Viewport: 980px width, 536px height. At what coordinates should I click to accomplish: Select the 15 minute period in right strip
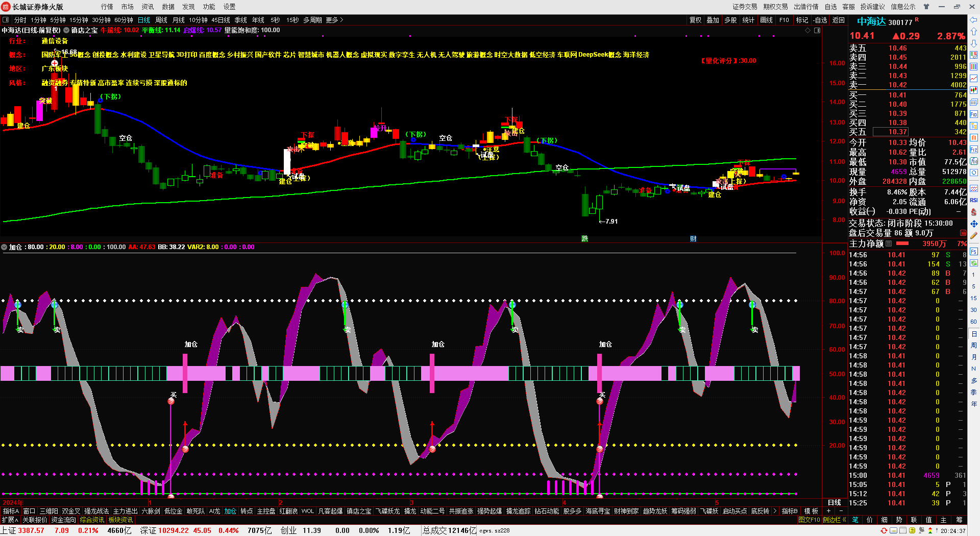pyautogui.click(x=974, y=298)
